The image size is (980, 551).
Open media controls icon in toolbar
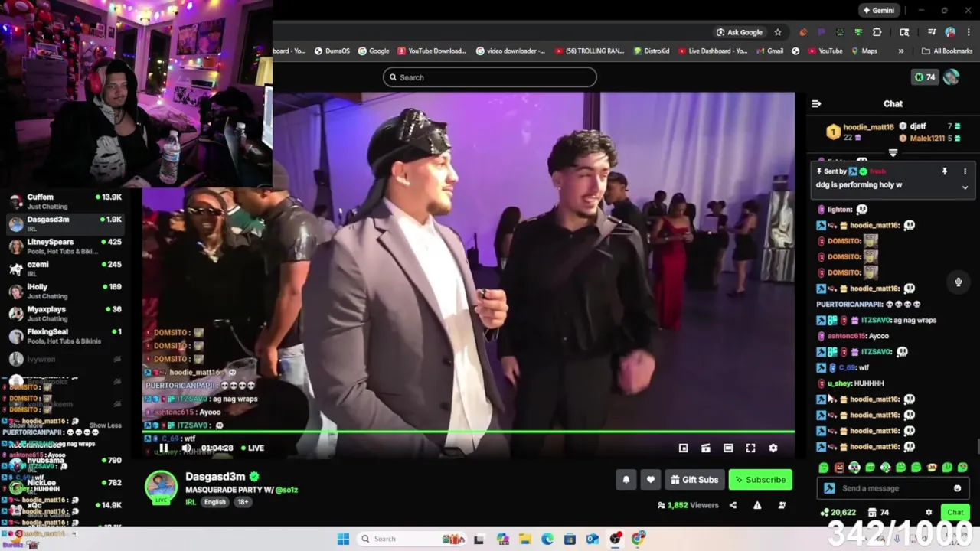click(x=932, y=32)
